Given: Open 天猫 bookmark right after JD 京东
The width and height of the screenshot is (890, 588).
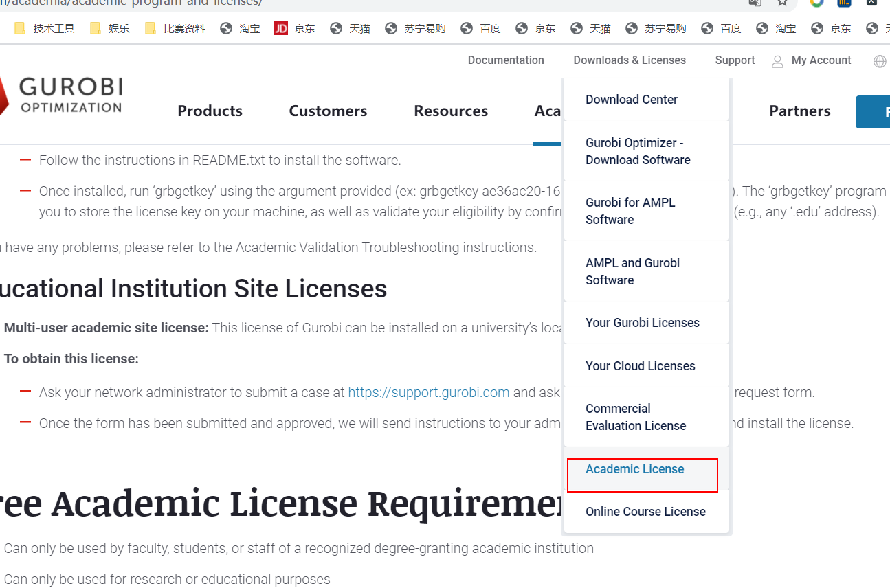Looking at the screenshot, I should (350, 28).
